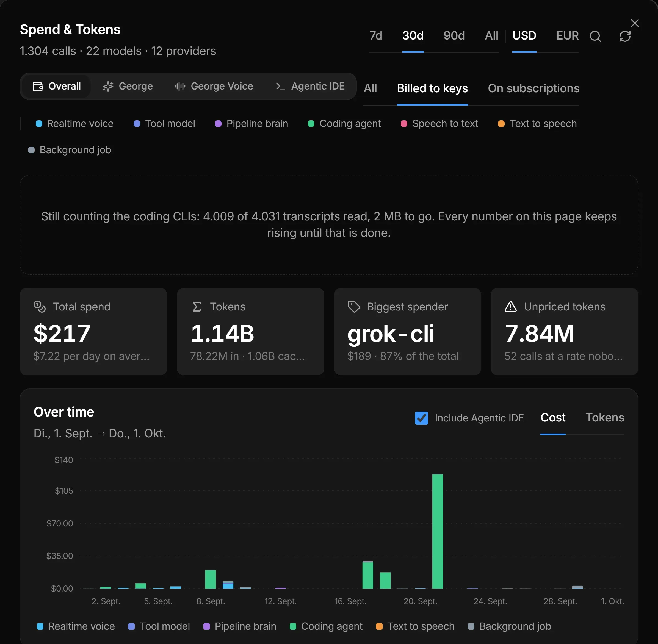
Task: Toggle Coding agent filter at top
Action: click(x=344, y=123)
